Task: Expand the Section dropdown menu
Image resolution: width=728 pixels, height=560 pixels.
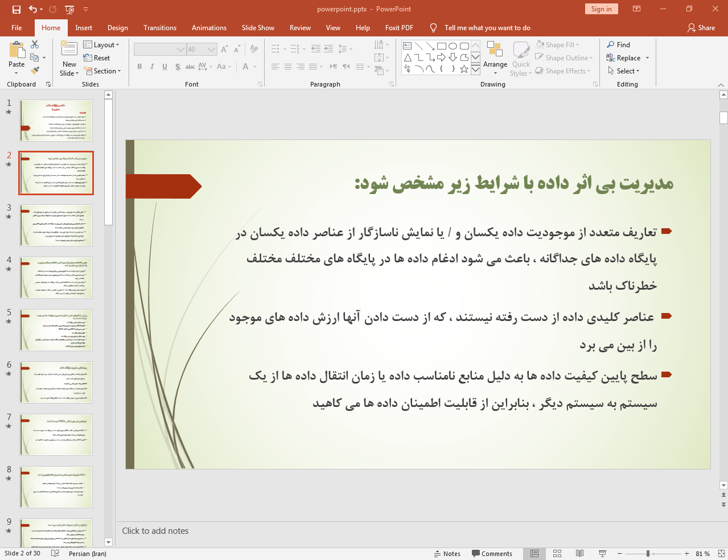Action: (x=102, y=71)
